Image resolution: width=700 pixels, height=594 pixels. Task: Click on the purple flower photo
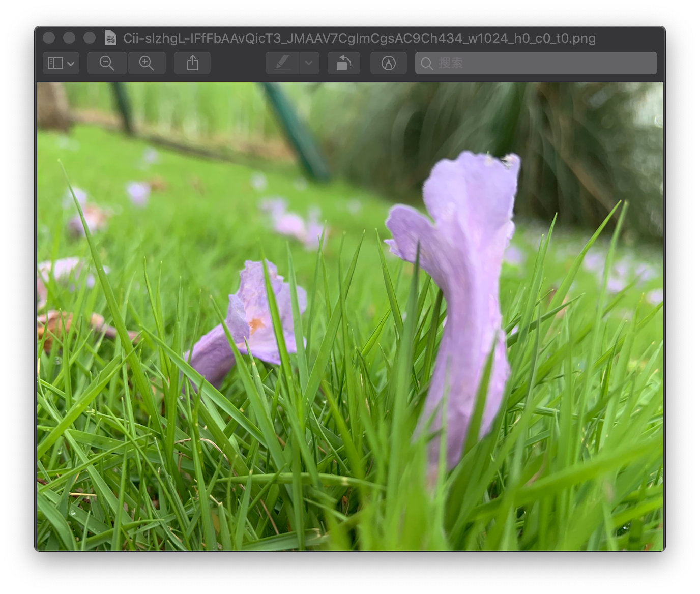(x=350, y=316)
